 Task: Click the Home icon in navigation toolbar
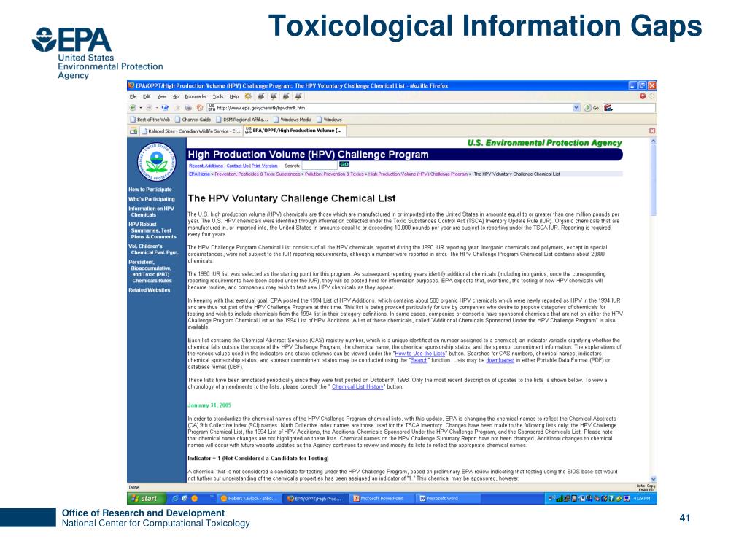[x=200, y=108]
